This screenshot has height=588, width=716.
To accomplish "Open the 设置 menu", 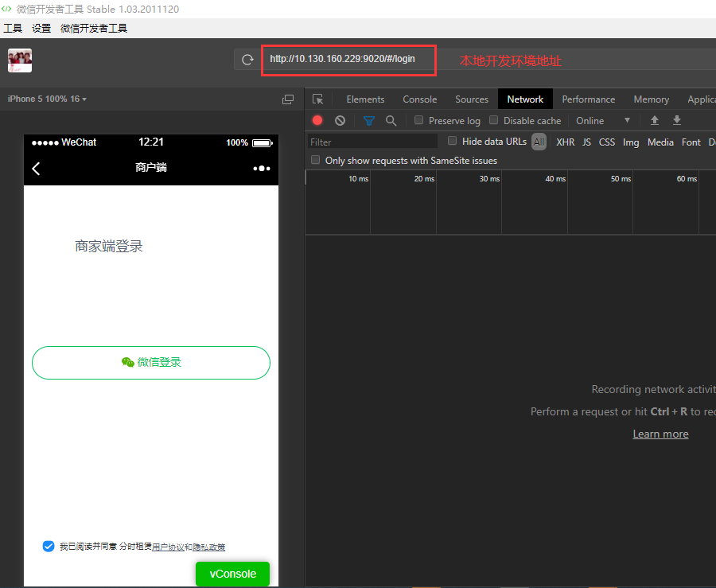I will [41, 29].
